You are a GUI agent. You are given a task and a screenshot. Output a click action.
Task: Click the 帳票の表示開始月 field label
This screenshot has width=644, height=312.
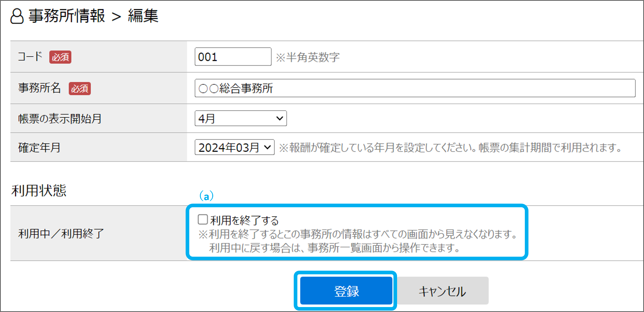[60, 119]
